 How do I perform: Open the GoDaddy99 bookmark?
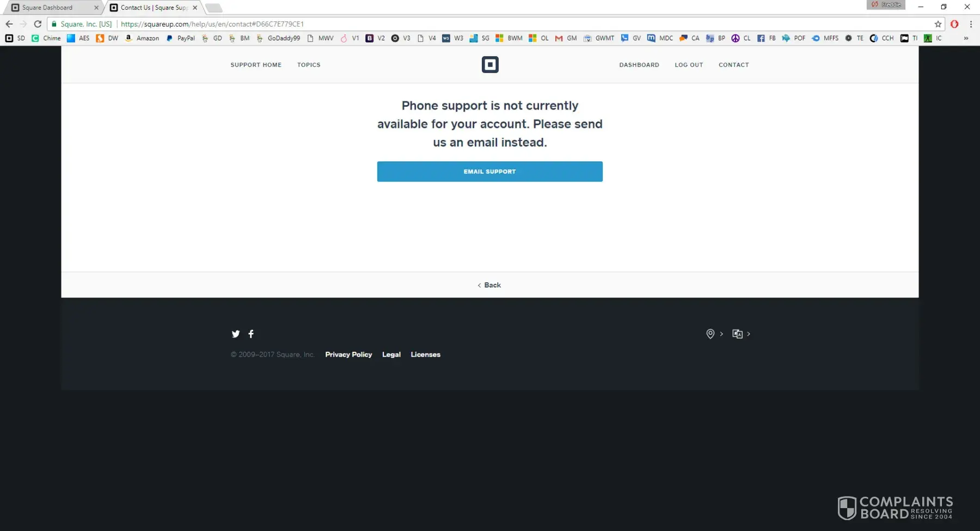coord(278,38)
